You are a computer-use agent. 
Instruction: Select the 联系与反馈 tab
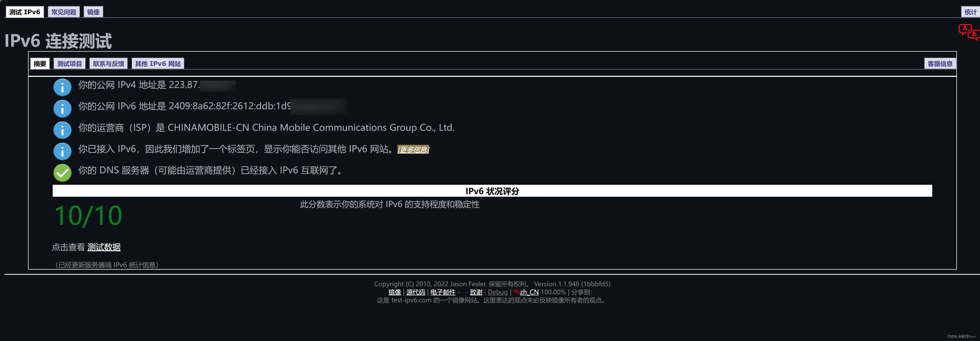(109, 64)
